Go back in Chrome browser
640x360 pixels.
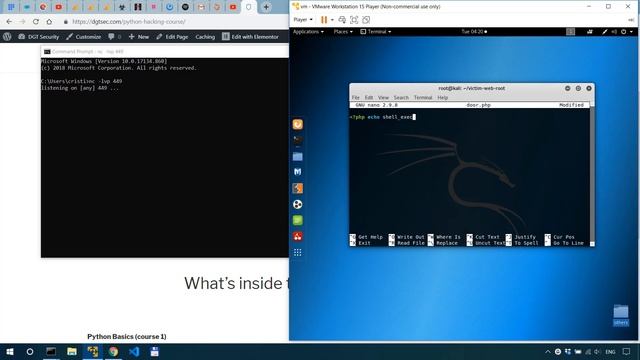click(x=9, y=22)
